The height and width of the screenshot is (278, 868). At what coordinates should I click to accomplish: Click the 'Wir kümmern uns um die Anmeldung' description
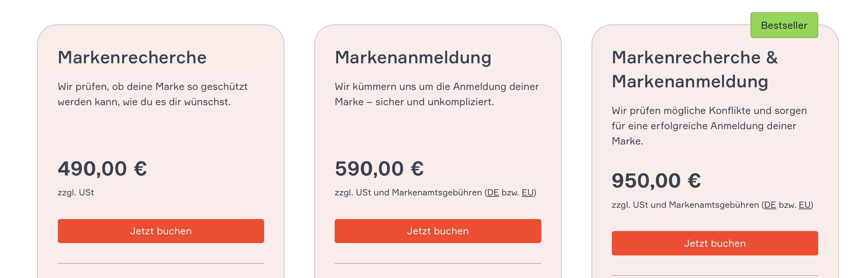[437, 94]
